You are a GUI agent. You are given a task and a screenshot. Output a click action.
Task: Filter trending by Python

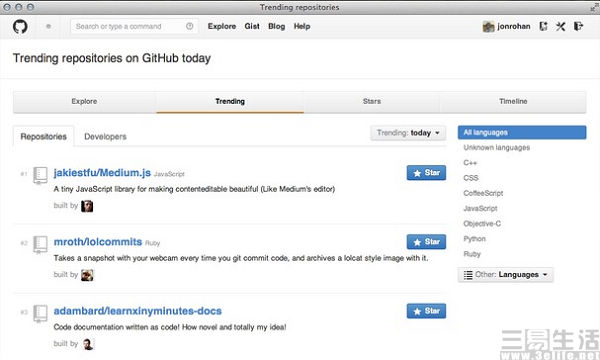tap(474, 239)
